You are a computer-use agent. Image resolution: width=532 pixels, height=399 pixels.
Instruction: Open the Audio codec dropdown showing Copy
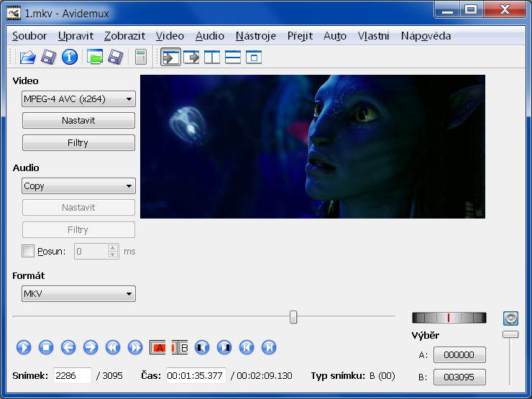(x=78, y=186)
